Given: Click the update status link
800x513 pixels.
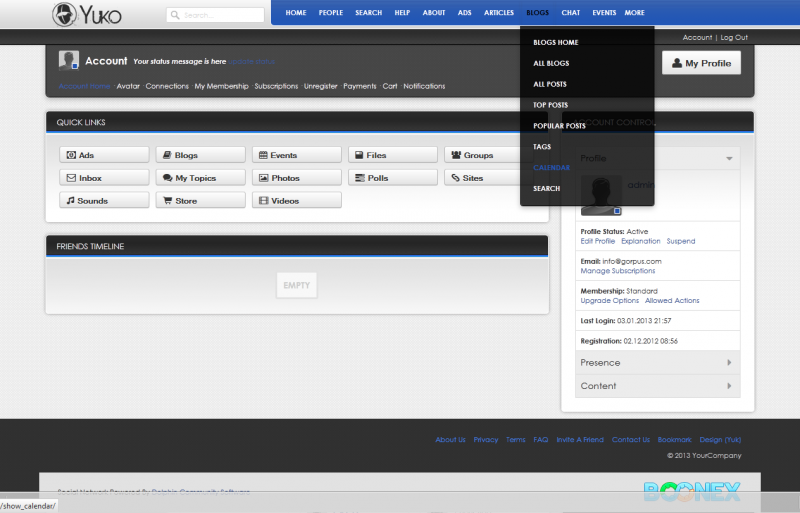Looking at the screenshot, I should 252,61.
